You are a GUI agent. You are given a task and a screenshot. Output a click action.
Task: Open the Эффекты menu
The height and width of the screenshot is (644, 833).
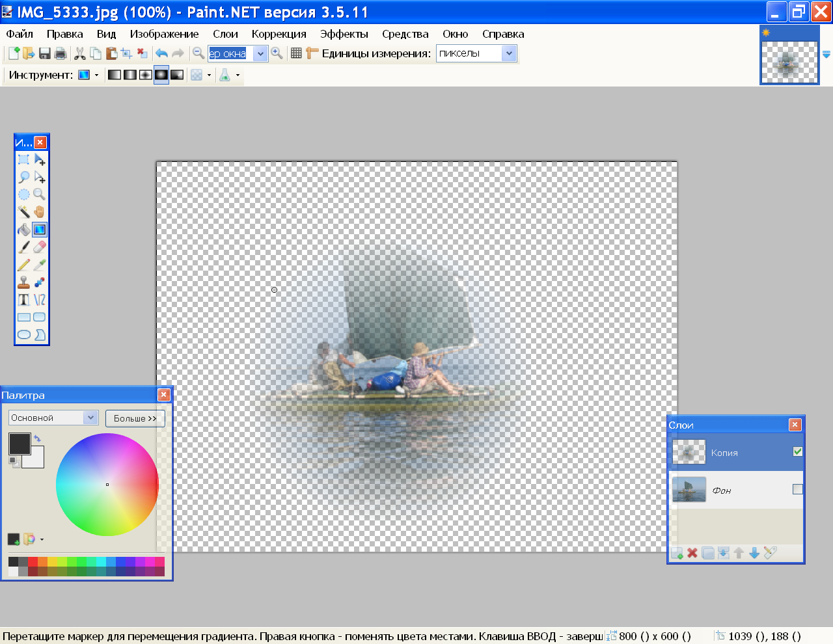pyautogui.click(x=344, y=34)
